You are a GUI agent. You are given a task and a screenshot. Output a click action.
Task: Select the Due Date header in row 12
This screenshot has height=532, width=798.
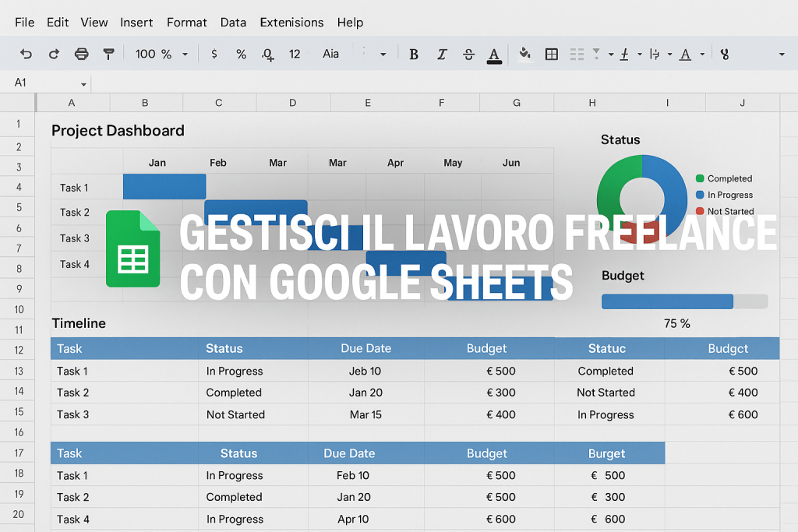pyautogui.click(x=366, y=348)
